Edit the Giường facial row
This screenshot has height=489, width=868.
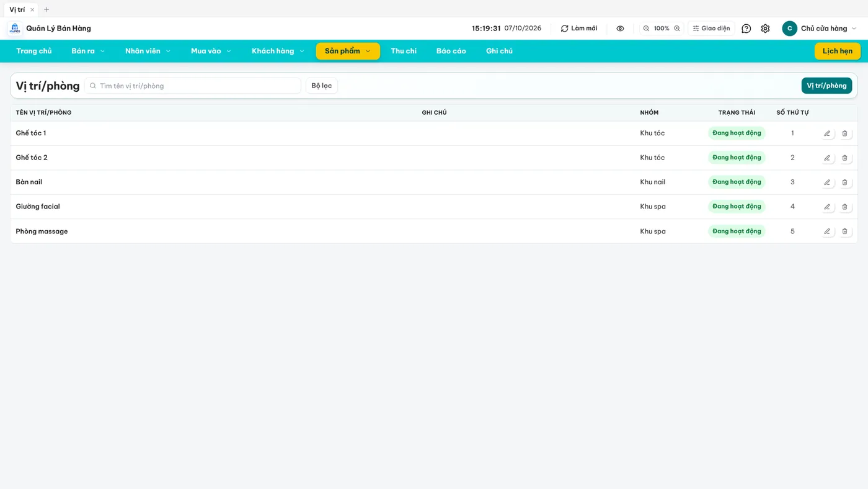(827, 207)
